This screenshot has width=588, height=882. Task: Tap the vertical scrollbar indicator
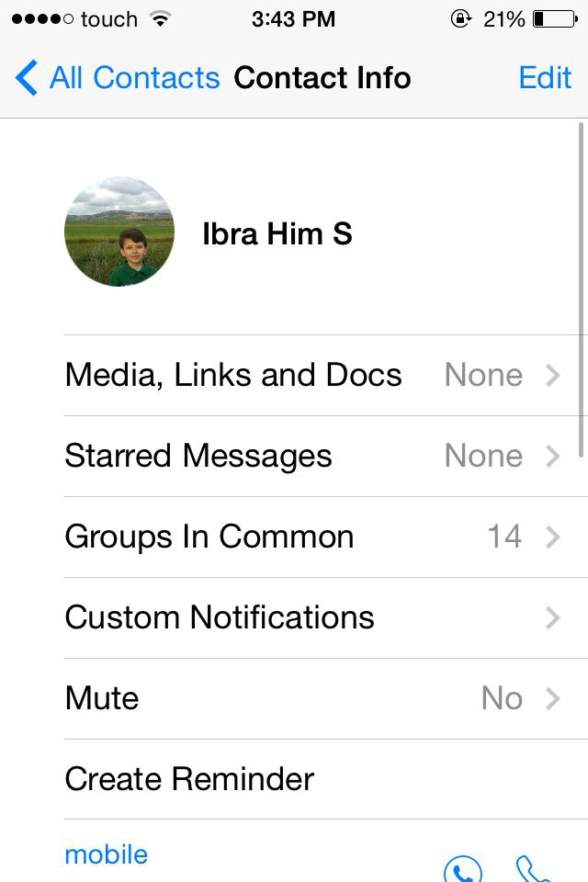click(582, 289)
